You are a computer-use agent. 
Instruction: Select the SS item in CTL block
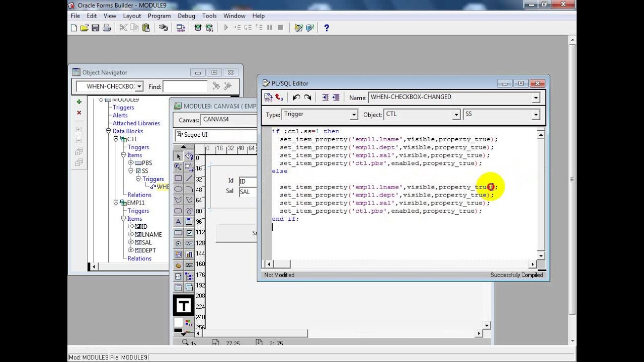[145, 171]
